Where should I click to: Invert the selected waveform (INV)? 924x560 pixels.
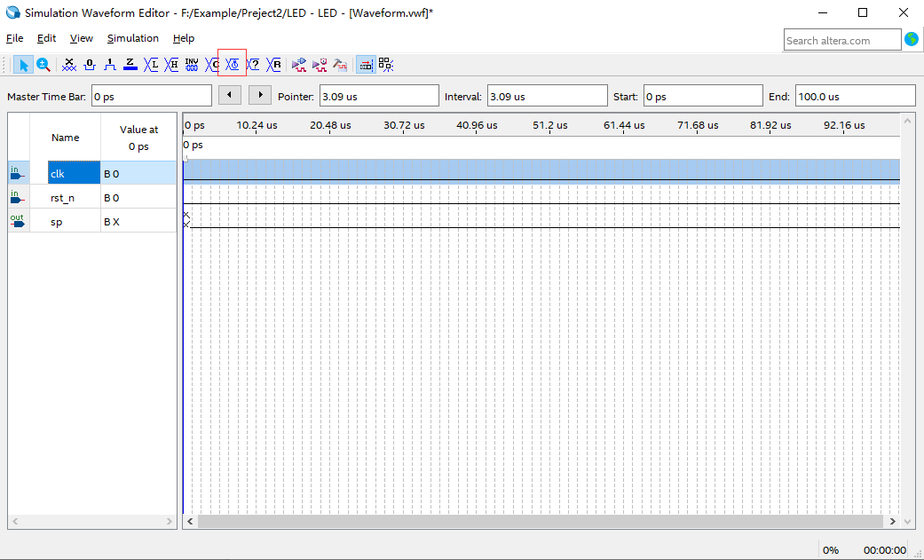(x=192, y=64)
